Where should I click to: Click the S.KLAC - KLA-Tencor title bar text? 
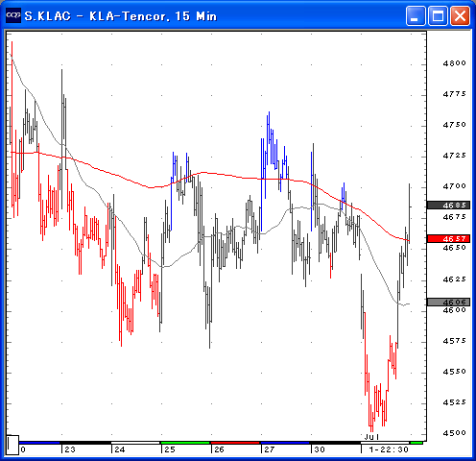(x=121, y=16)
